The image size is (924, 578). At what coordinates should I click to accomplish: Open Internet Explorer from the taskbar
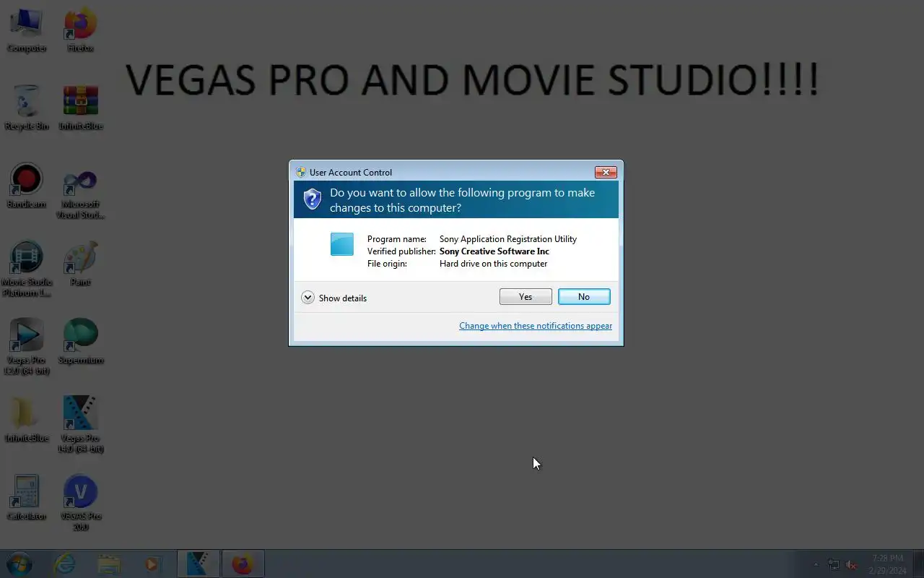tap(65, 564)
